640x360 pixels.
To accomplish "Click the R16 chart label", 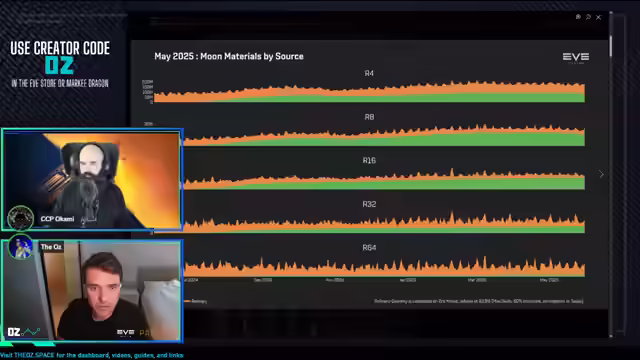I will tap(369, 160).
